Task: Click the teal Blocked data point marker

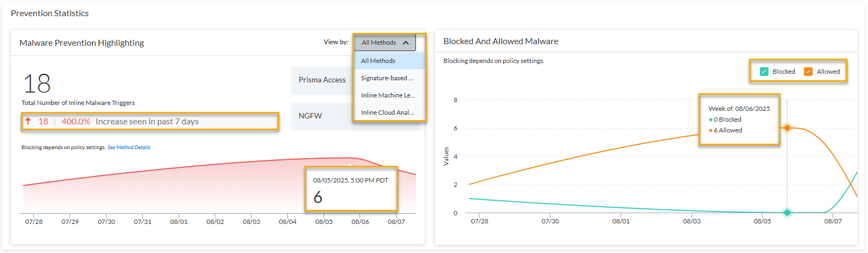Action: tap(787, 213)
